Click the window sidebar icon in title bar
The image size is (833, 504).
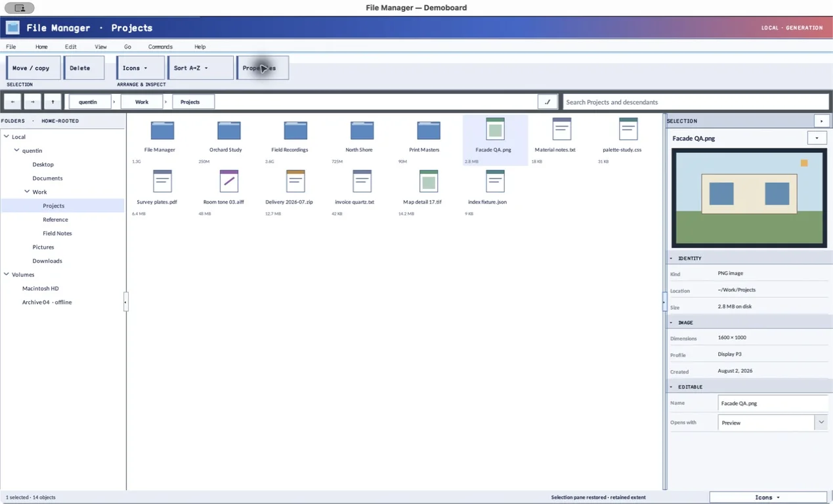tap(20, 8)
